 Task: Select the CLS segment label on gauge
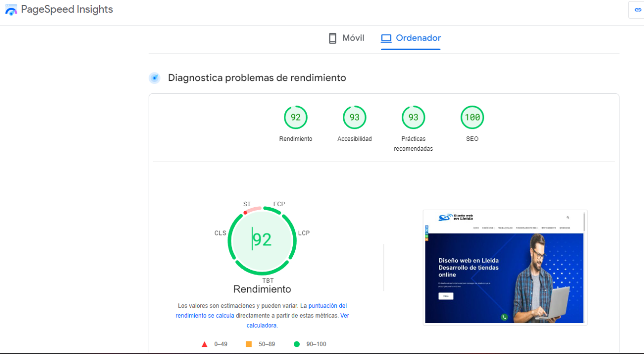[220, 233]
